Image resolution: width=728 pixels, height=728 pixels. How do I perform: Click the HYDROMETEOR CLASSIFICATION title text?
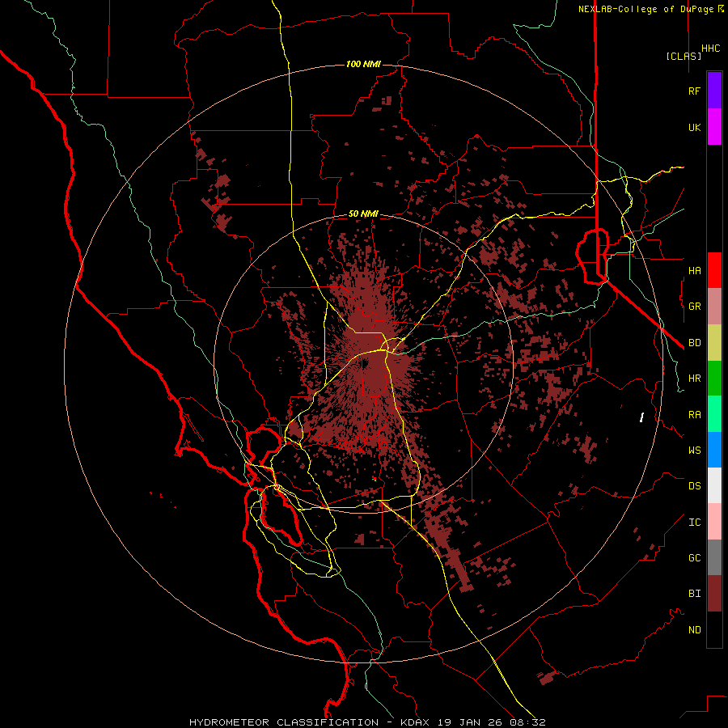284,722
